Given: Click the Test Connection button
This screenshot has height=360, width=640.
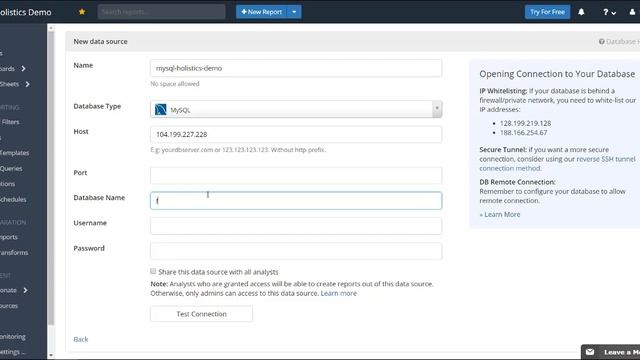Looking at the screenshot, I should [201, 314].
